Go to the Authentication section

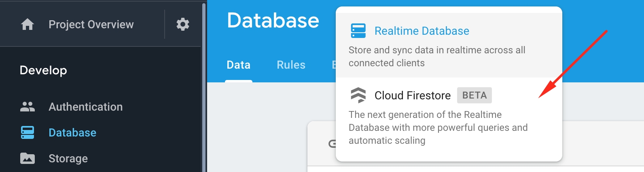pos(85,107)
